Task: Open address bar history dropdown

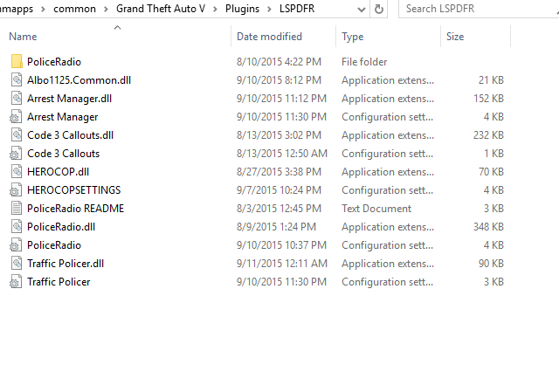Action: coord(362,10)
